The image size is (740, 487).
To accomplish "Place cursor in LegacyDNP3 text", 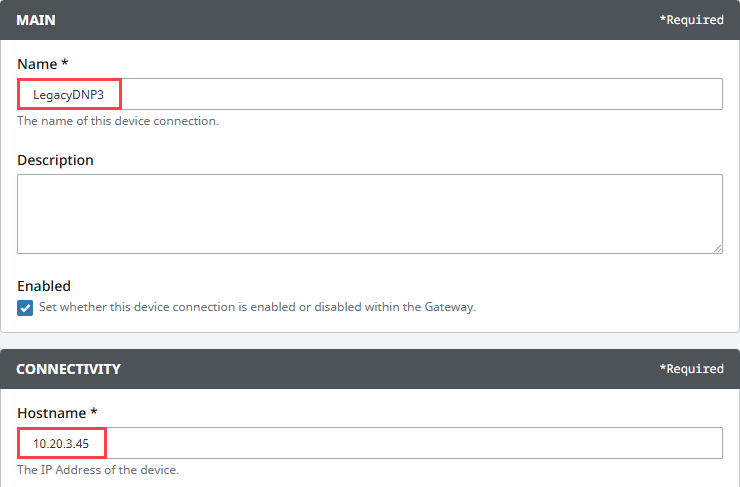I will [68, 95].
